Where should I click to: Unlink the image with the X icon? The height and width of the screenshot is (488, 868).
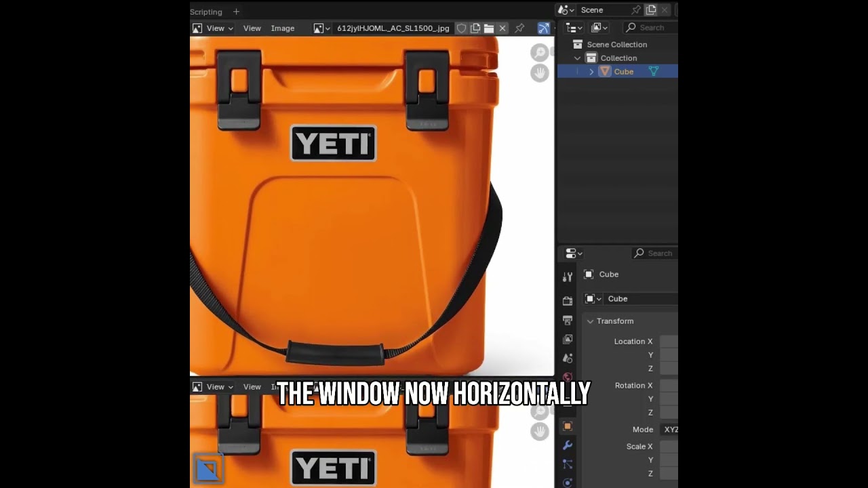point(502,28)
